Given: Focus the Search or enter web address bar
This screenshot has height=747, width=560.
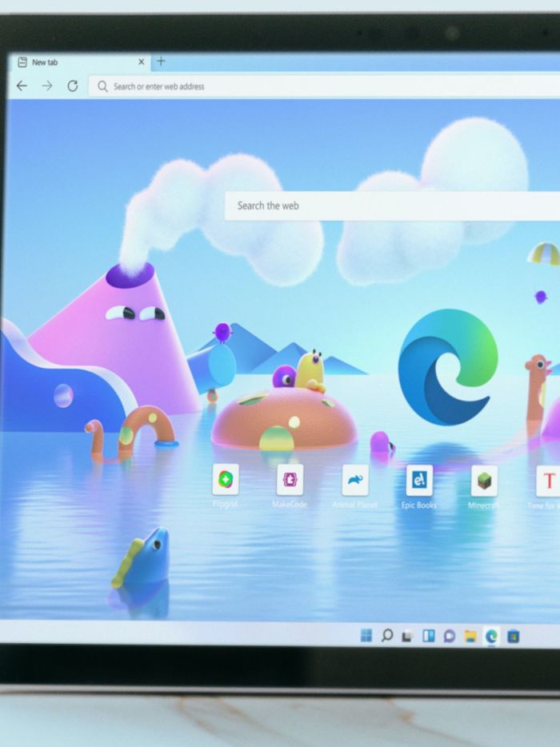Looking at the screenshot, I should (325, 86).
